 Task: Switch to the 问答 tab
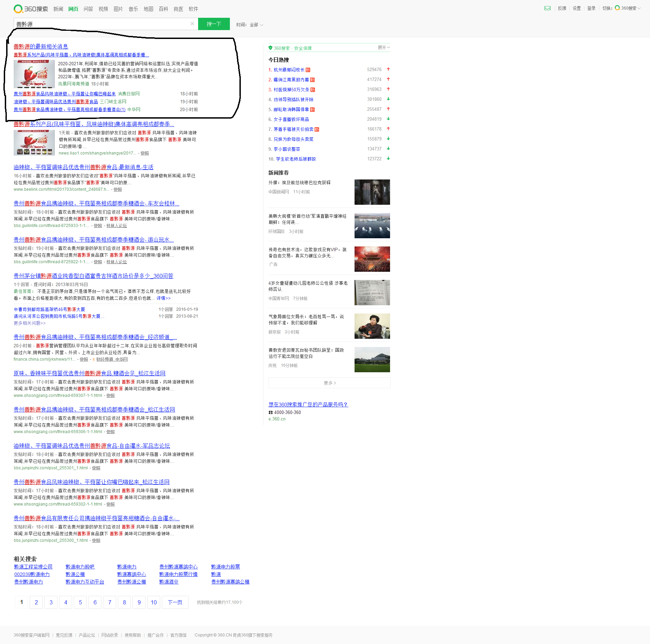tap(88, 9)
